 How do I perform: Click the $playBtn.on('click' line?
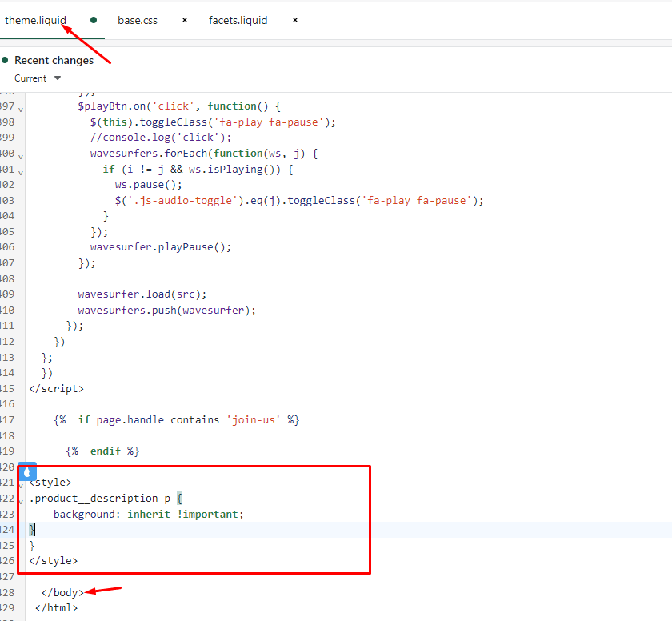click(179, 106)
